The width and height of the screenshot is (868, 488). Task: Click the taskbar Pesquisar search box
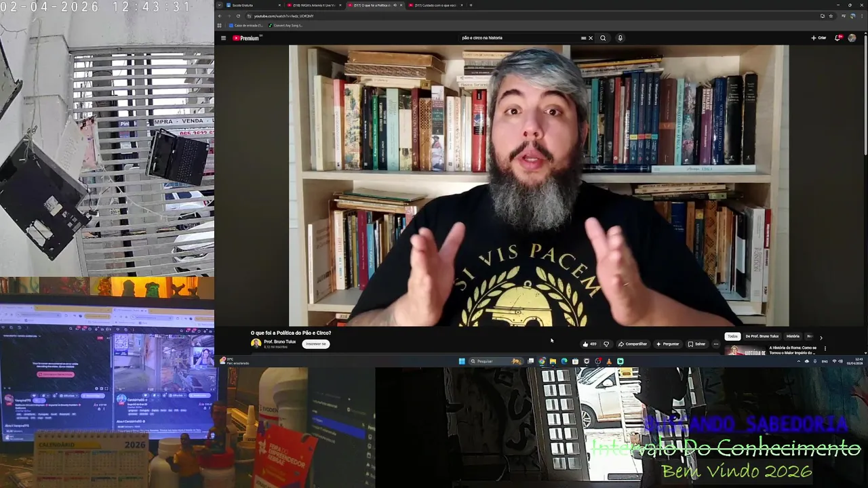(496, 361)
